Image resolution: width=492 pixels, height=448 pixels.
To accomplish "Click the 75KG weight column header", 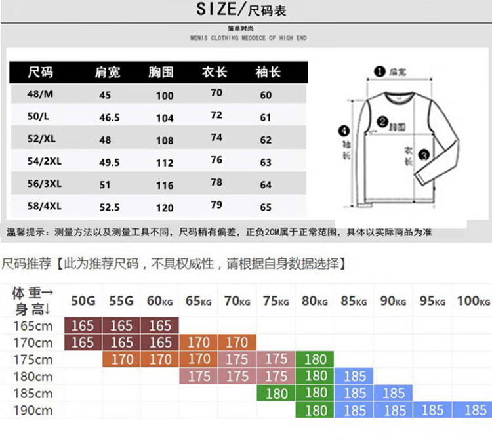I will pyautogui.click(x=276, y=301).
